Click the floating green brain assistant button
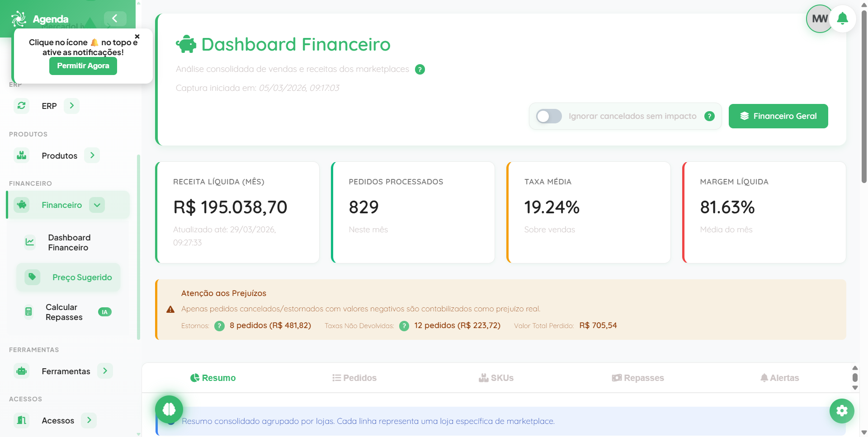This screenshot has width=868, height=437. [169, 409]
